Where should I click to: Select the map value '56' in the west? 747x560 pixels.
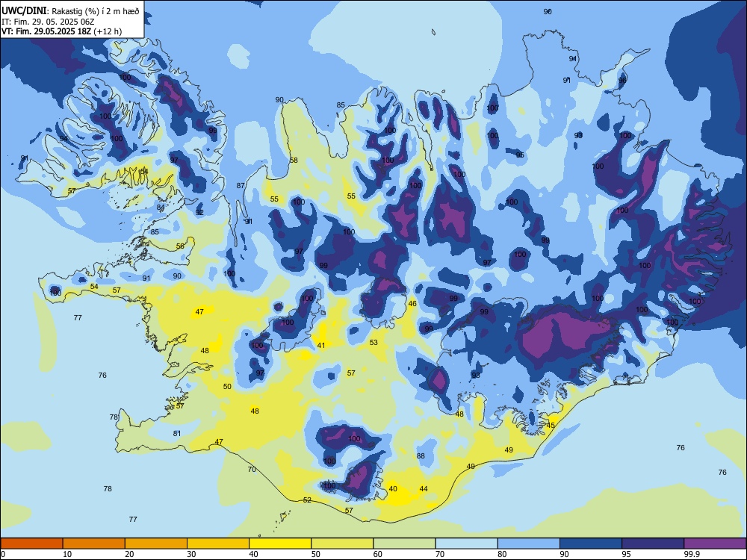point(180,246)
